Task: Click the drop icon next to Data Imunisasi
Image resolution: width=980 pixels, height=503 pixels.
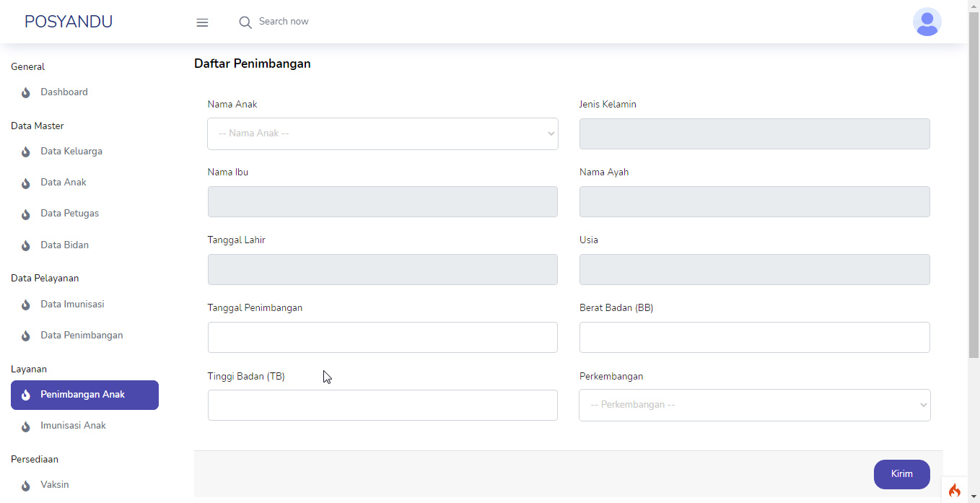Action: (25, 304)
